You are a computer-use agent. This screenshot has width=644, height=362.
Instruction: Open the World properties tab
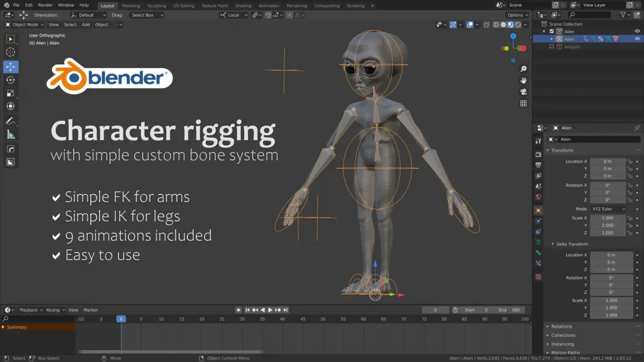[x=538, y=197]
